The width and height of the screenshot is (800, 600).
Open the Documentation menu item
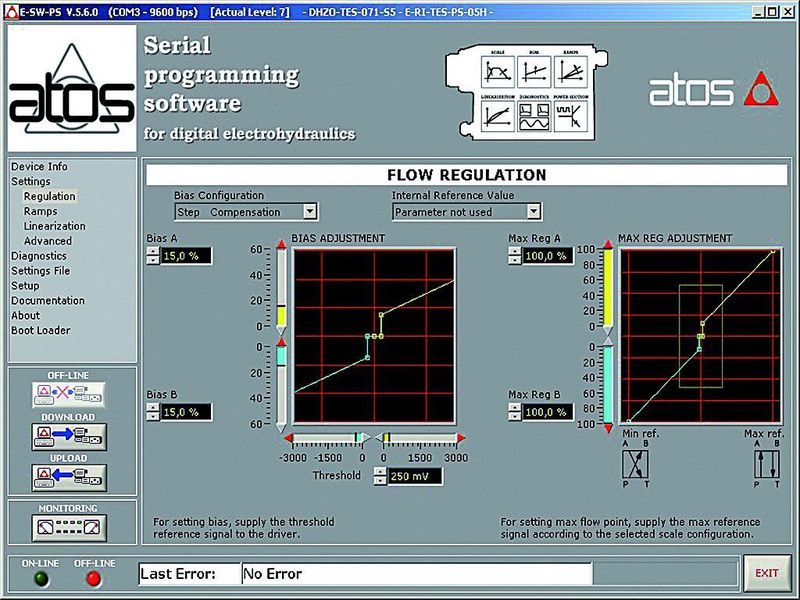pos(48,301)
